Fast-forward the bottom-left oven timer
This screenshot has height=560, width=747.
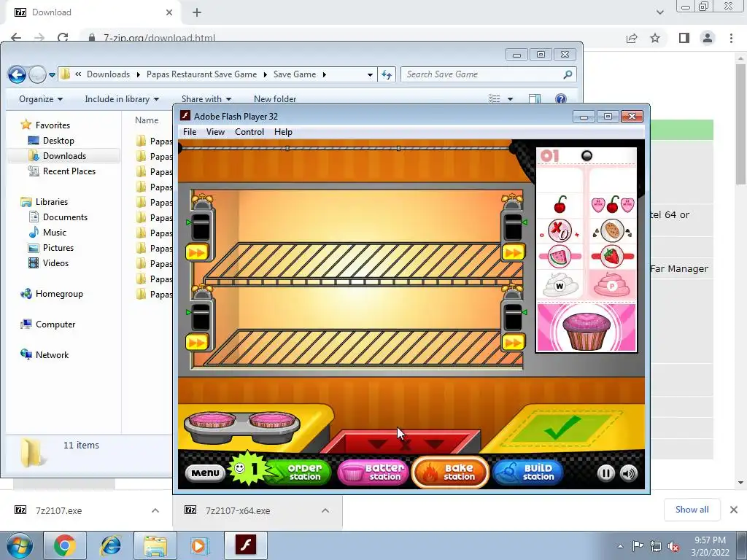tap(197, 342)
